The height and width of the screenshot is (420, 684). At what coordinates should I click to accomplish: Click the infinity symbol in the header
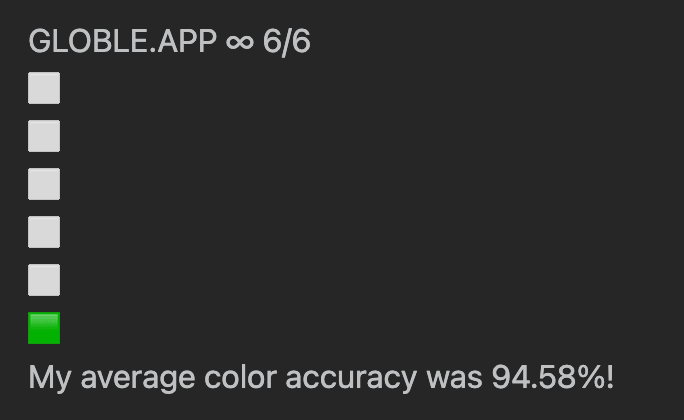pyautogui.click(x=240, y=43)
